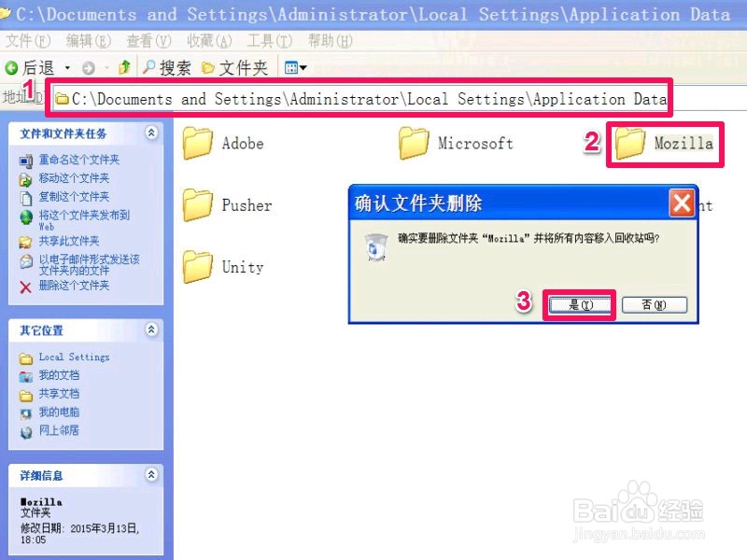Click the rename folder task icon
This screenshot has height=560, width=747.
click(x=26, y=161)
